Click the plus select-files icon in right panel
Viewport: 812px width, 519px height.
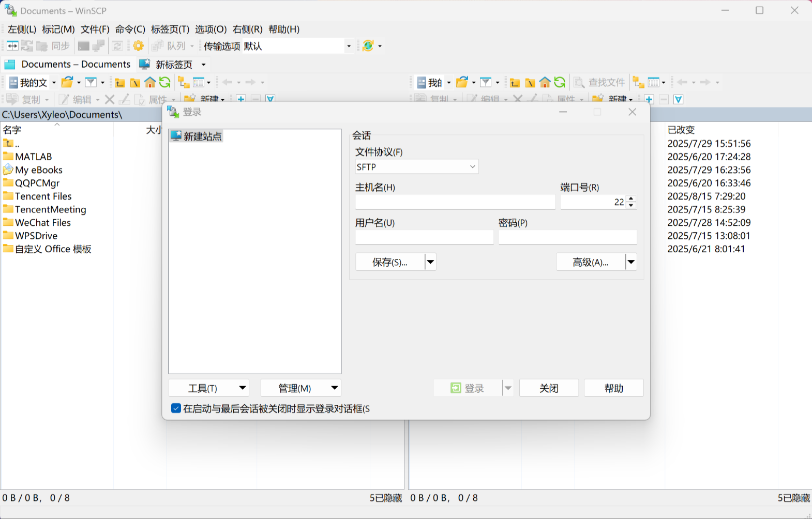tap(649, 99)
